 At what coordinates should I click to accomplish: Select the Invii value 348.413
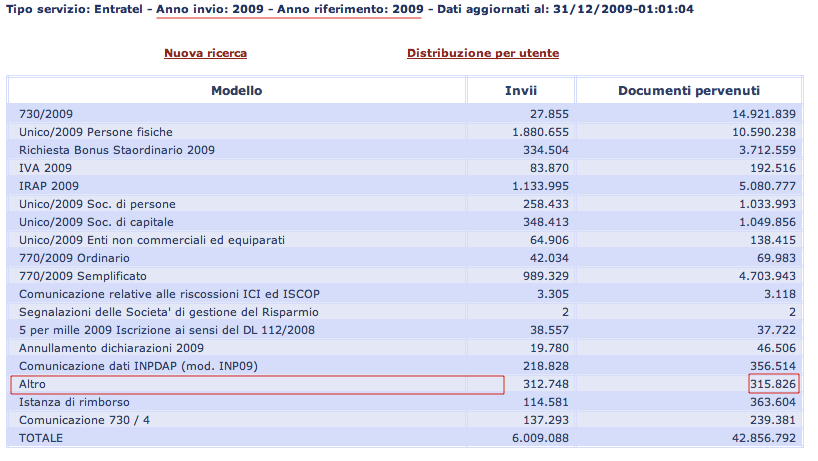click(546, 222)
